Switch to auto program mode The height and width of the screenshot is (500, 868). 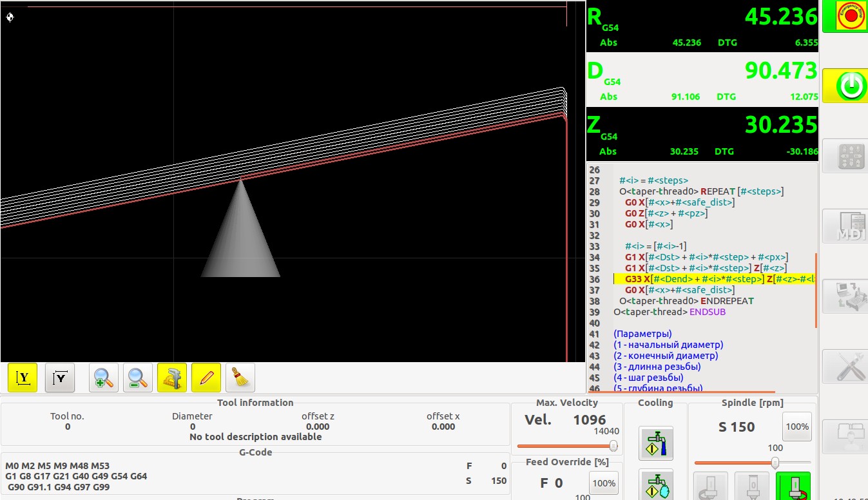click(x=845, y=296)
